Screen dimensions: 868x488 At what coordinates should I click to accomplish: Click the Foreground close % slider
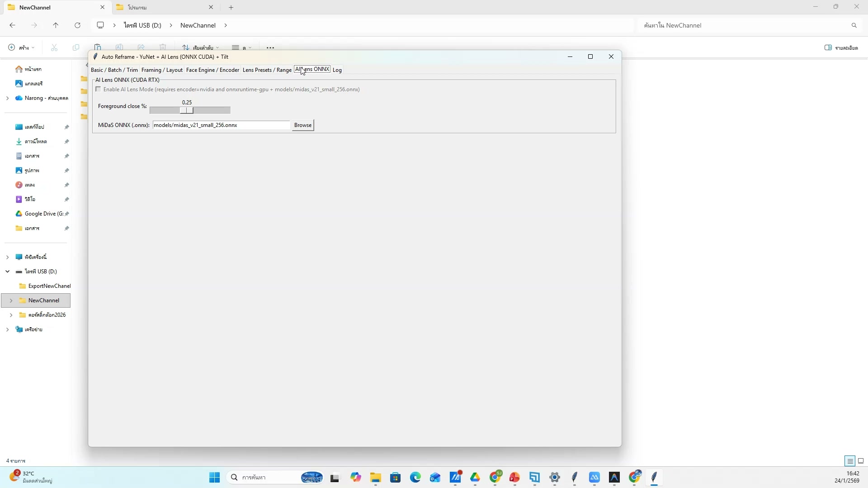pyautogui.click(x=190, y=110)
